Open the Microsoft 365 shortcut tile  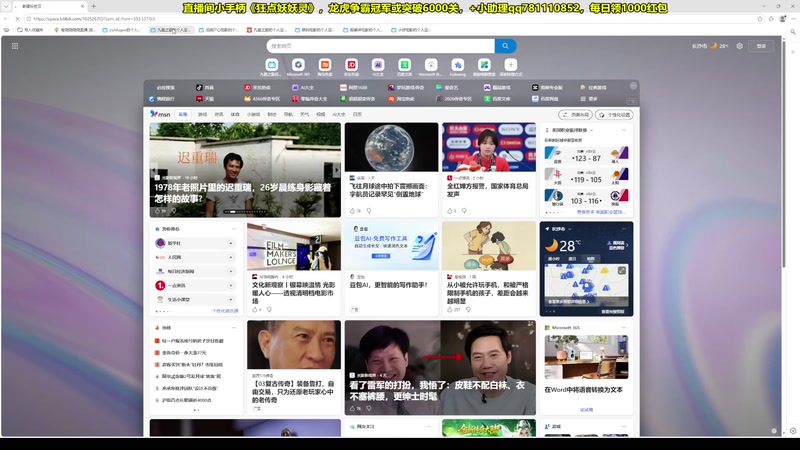click(x=298, y=65)
